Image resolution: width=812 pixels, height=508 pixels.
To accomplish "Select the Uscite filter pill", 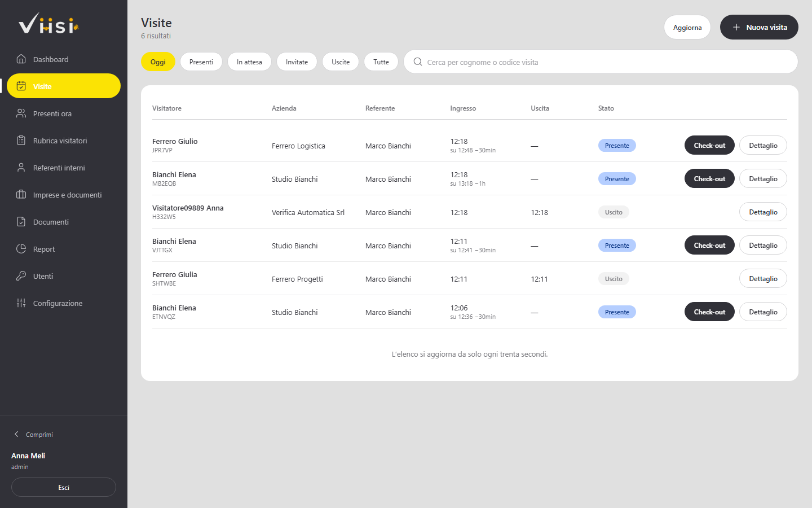I will [x=341, y=62].
